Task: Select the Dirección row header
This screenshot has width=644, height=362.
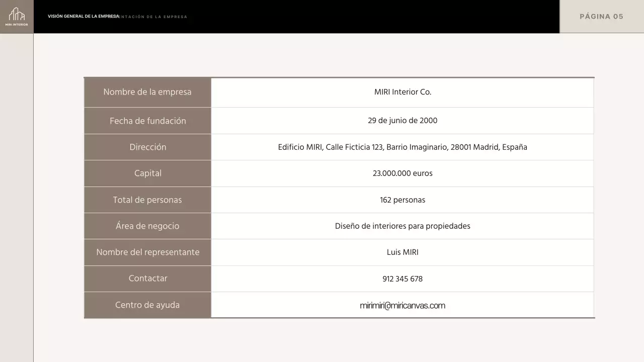Action: 147,147
